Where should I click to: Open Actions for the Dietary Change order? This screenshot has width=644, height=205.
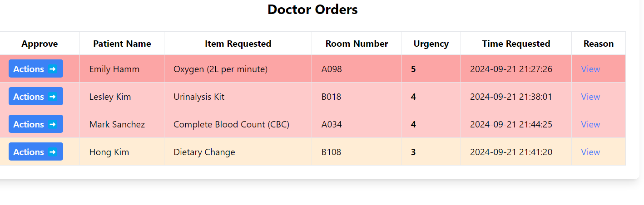[x=35, y=152]
